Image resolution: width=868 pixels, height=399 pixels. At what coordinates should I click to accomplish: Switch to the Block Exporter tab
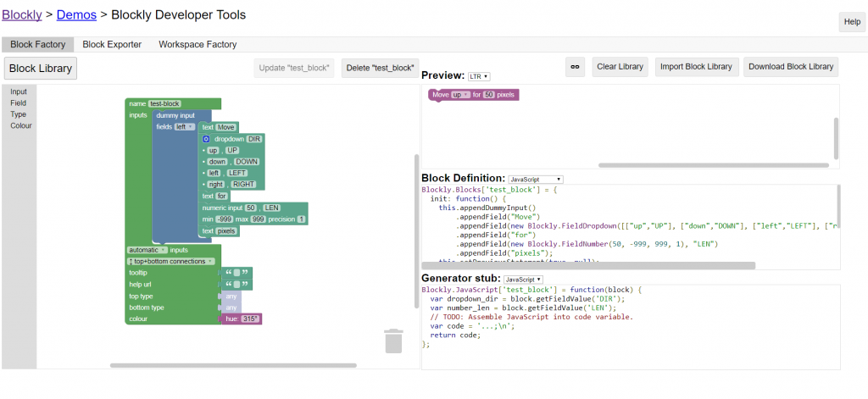(112, 44)
